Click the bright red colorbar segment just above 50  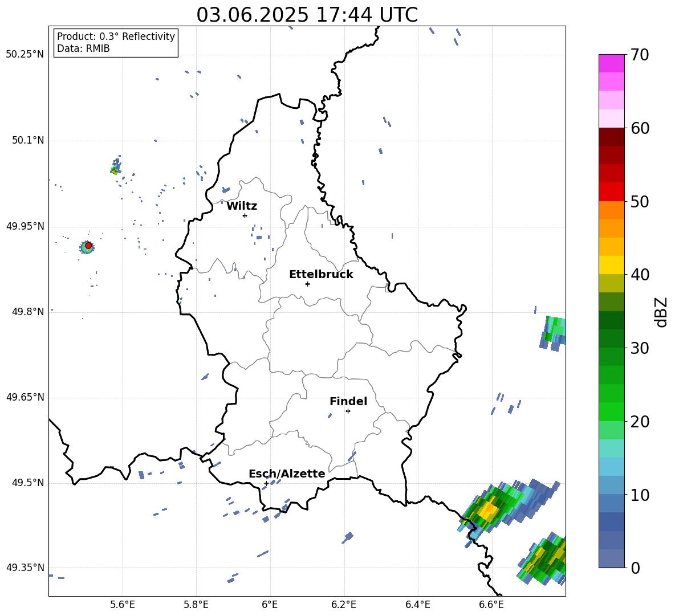coord(611,192)
